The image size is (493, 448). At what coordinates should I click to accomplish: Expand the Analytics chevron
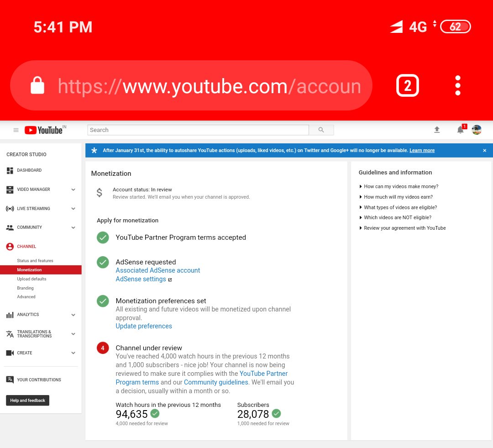[73, 315]
